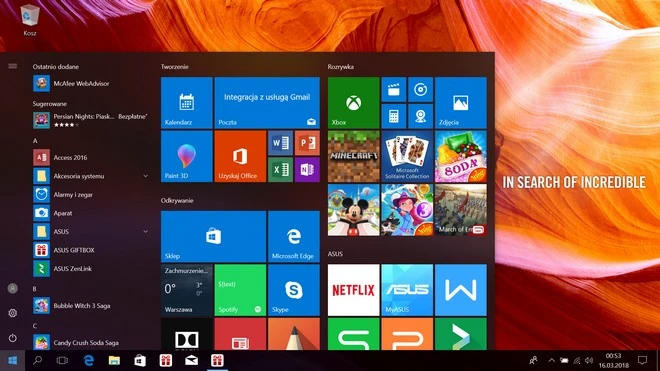
Task: Open File Explorer from taskbar
Action: [114, 360]
